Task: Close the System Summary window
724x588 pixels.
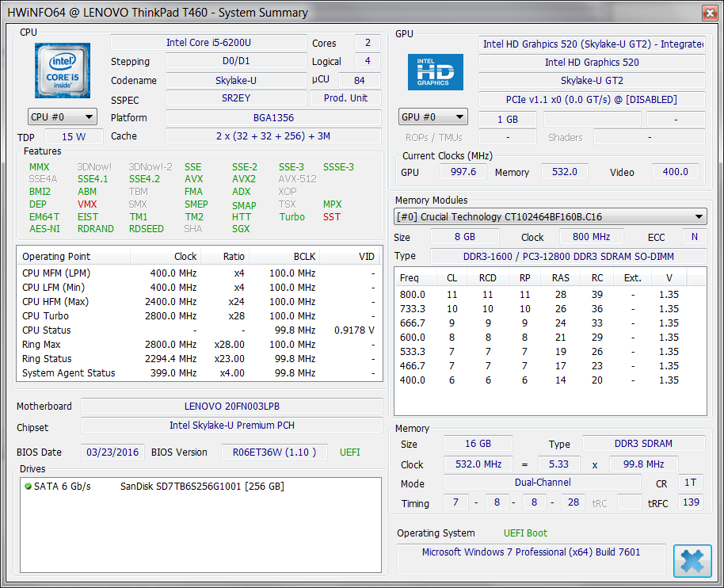Action: 709,13
